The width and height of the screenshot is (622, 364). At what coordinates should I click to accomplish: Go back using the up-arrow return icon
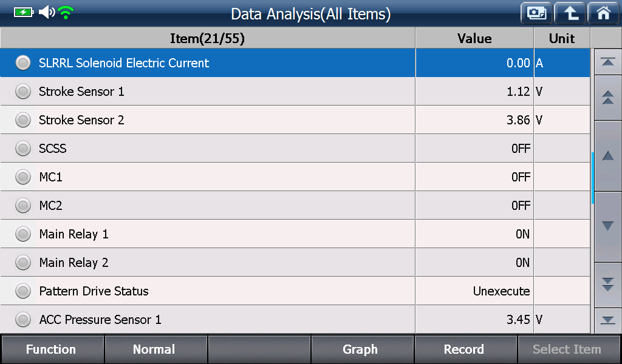570,13
